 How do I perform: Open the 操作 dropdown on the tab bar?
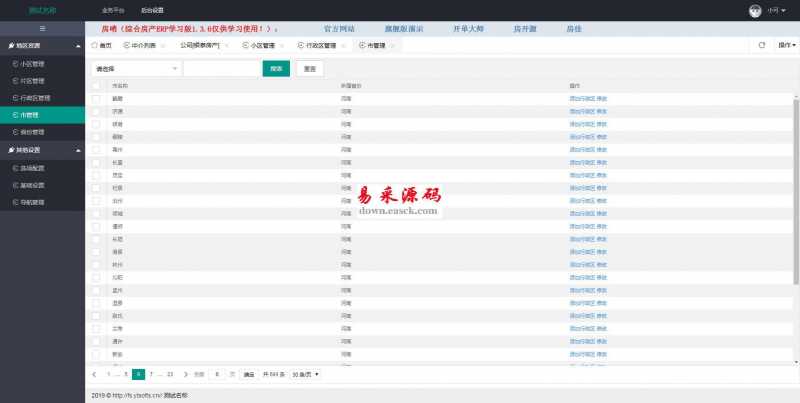[786, 45]
